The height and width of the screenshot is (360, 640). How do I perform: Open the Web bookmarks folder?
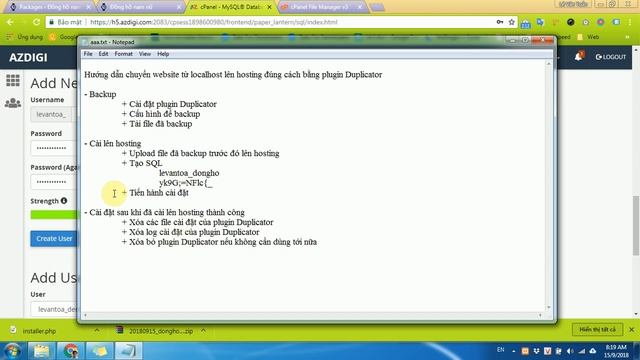pyautogui.click(x=588, y=37)
